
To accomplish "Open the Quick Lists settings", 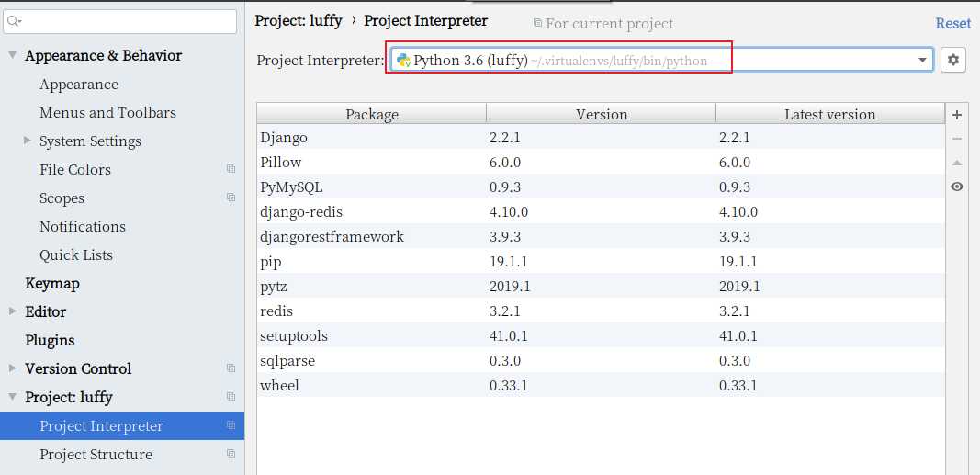I will [76, 255].
